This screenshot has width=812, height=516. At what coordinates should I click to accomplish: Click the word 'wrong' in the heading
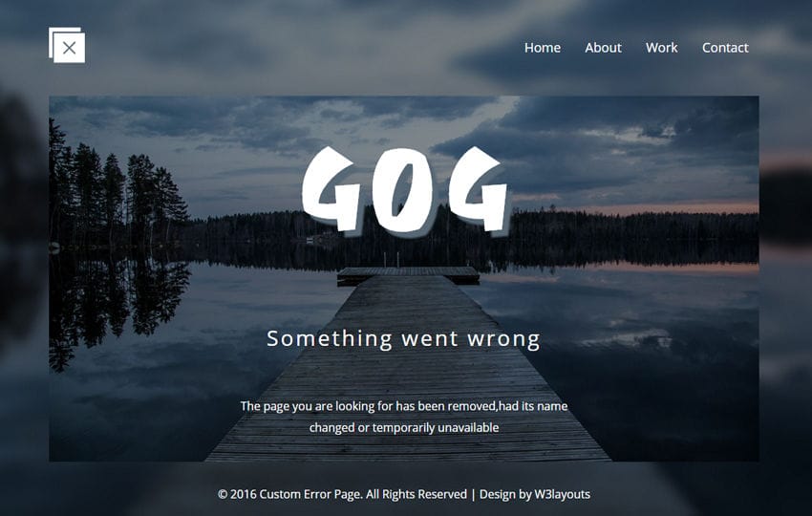(x=503, y=340)
